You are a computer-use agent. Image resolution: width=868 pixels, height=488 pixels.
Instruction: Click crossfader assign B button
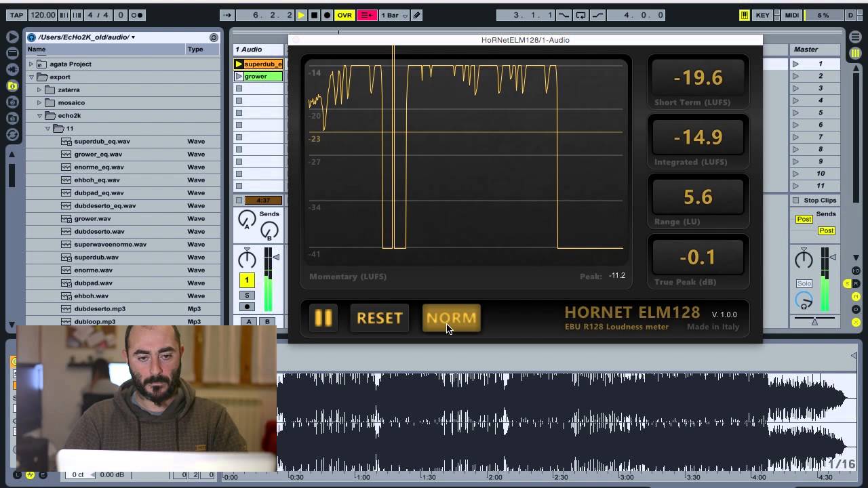click(x=267, y=321)
